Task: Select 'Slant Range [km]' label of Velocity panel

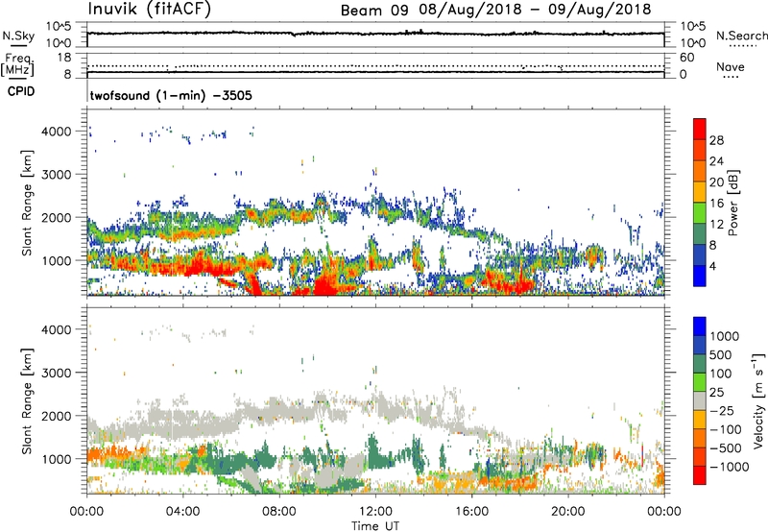Action: pyautogui.click(x=27, y=400)
